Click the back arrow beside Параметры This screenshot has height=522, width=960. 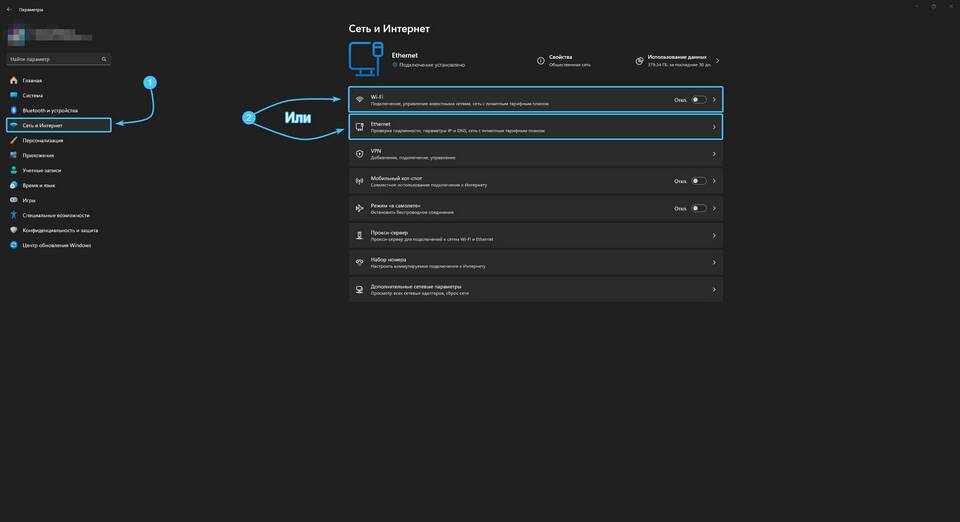(9, 10)
